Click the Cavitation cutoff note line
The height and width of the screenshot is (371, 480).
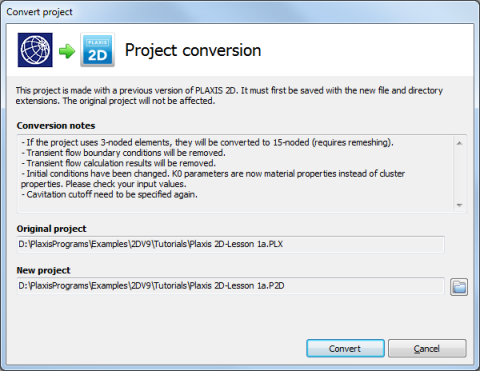(x=109, y=194)
